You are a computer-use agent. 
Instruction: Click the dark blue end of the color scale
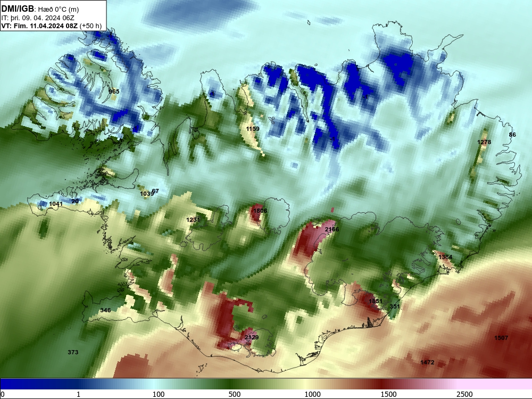(x=20, y=384)
